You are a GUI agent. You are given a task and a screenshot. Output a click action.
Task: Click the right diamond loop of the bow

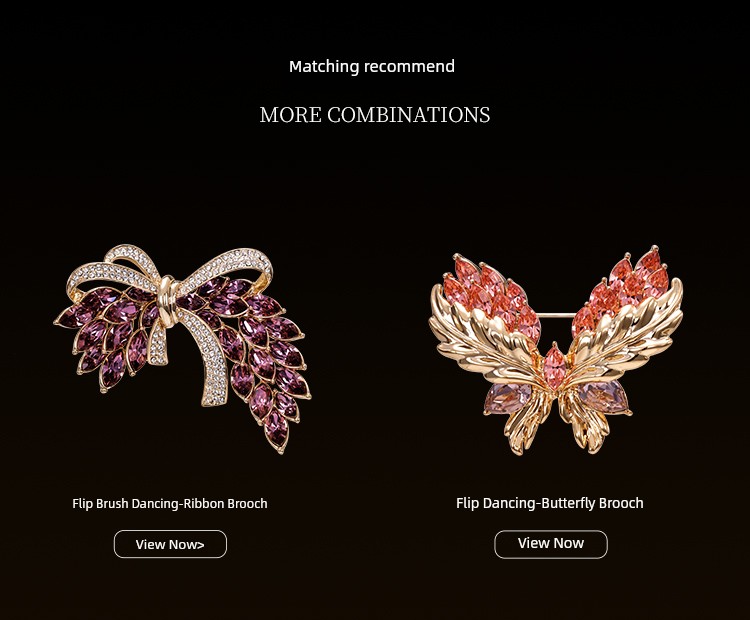coord(230,268)
